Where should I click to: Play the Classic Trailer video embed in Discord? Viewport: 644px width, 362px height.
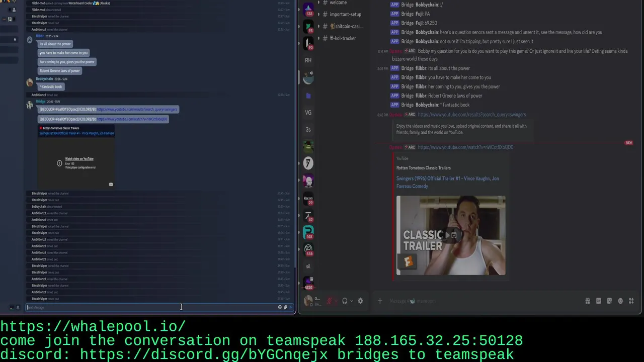tap(451, 235)
